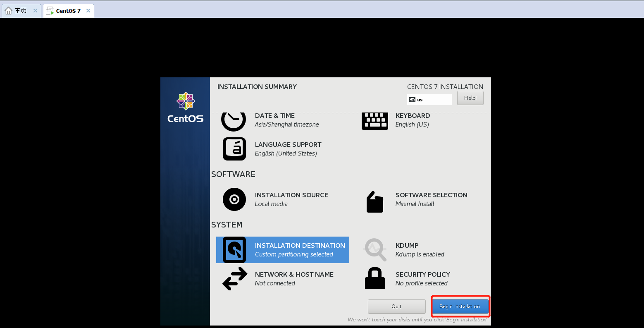Click CENTOS 7 INSTALLATION title
This screenshot has height=328, width=644.
(x=445, y=87)
